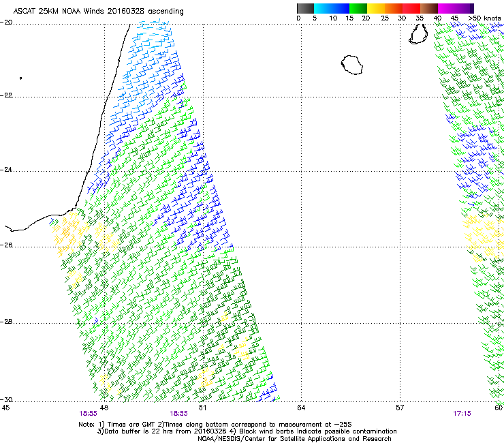Click the ASCAT 25KM NOAA Winds title

click(x=98, y=12)
